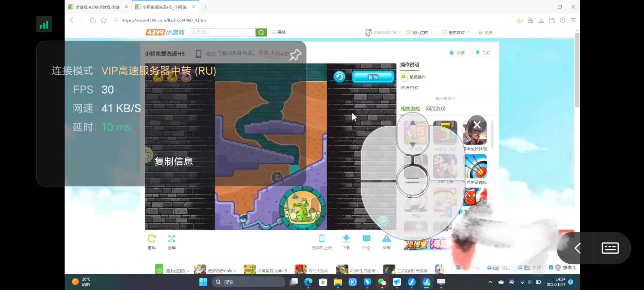Image resolution: width=644 pixels, height=290 pixels.
Task: Open the browser game-controller icon
Action: (x=519, y=20)
